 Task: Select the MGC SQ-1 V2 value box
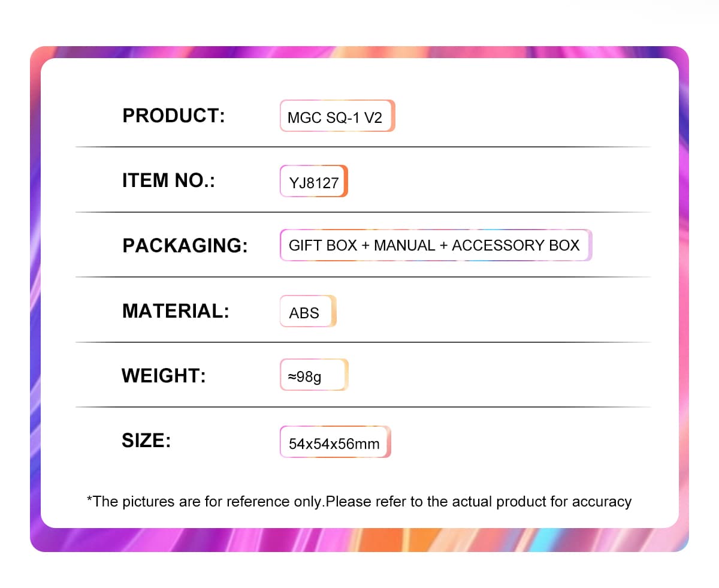coord(337,116)
